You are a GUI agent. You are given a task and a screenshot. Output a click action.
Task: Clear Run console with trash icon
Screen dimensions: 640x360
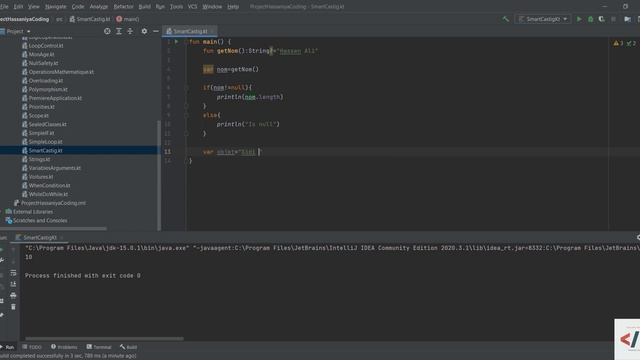pos(13,307)
